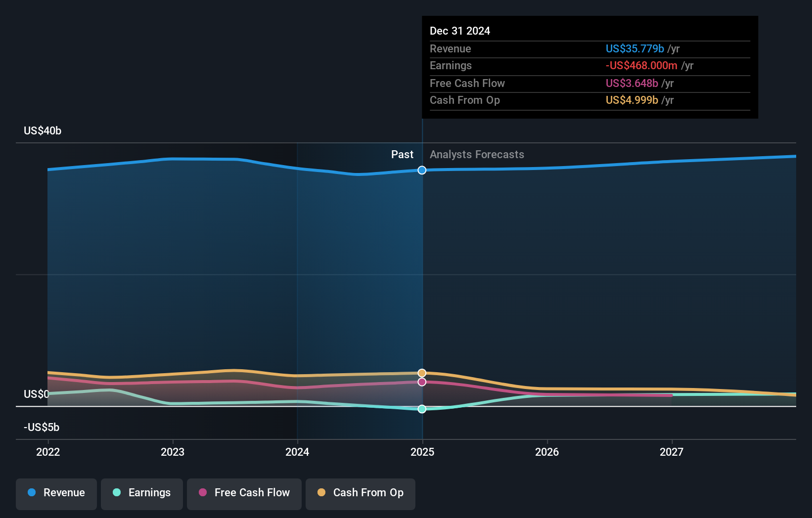The height and width of the screenshot is (518, 812).
Task: Click the Cash From Op label in tooltip
Action: point(465,100)
